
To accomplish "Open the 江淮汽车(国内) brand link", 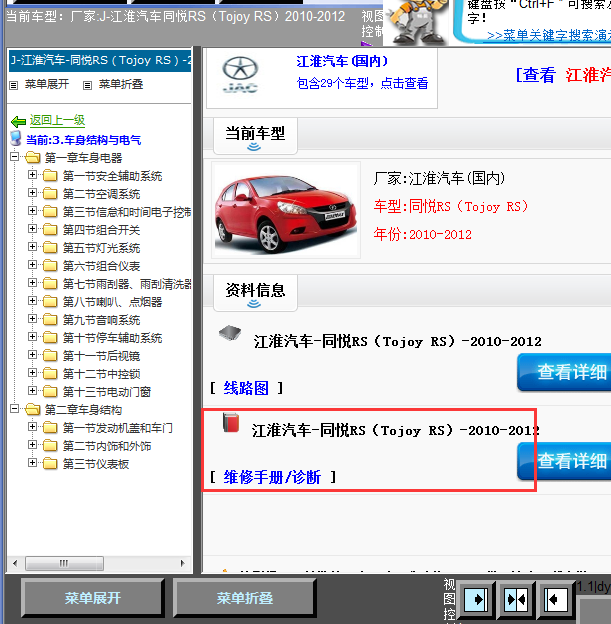I will pyautogui.click(x=342, y=62).
